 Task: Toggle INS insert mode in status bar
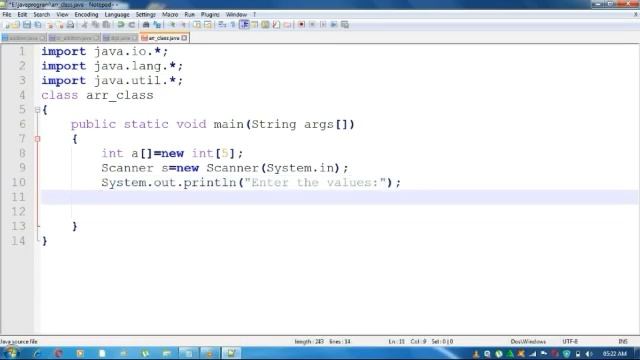623,342
